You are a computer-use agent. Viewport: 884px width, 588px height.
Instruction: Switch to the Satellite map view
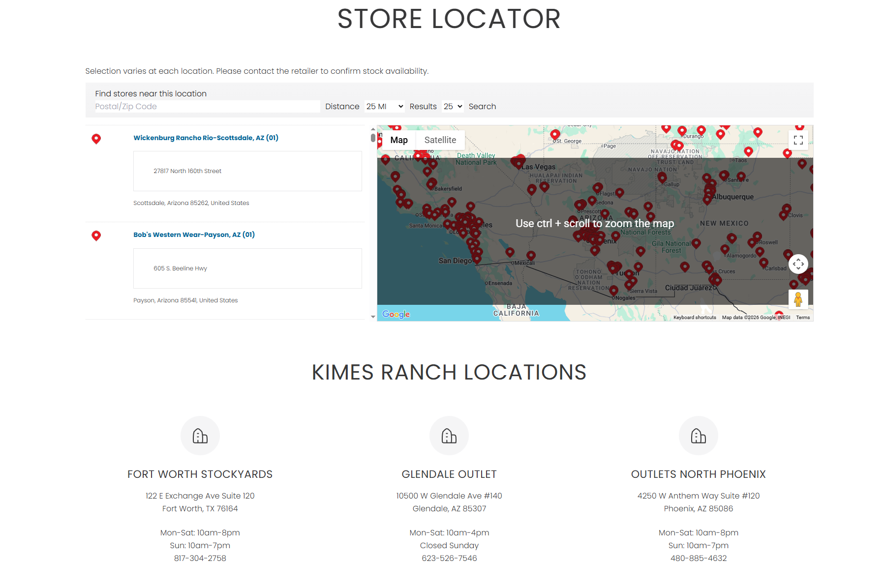coord(440,140)
